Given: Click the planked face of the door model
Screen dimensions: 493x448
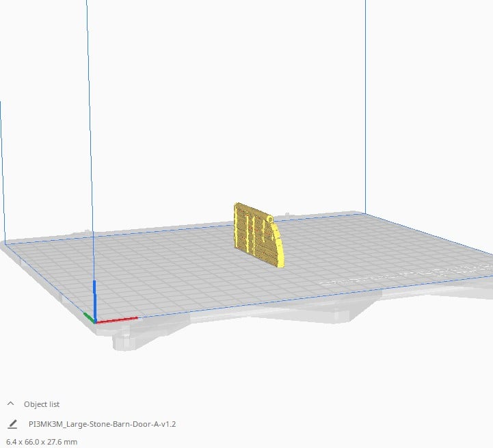Looking at the screenshot, I should (x=253, y=231).
